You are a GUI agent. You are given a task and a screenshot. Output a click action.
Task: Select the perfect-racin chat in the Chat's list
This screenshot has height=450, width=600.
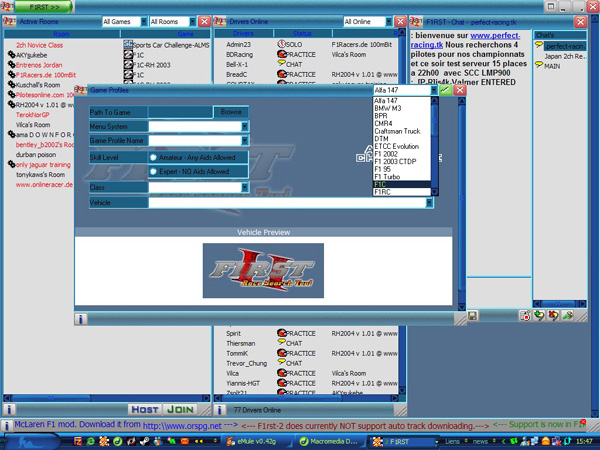(565, 46)
